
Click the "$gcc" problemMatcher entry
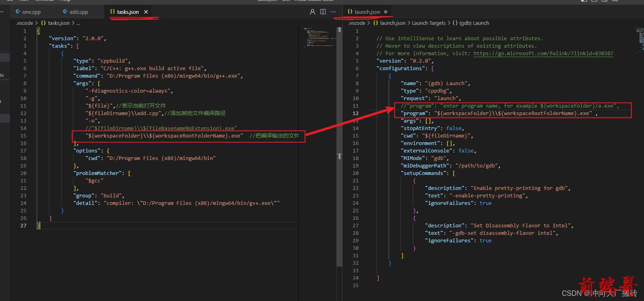[x=94, y=181]
